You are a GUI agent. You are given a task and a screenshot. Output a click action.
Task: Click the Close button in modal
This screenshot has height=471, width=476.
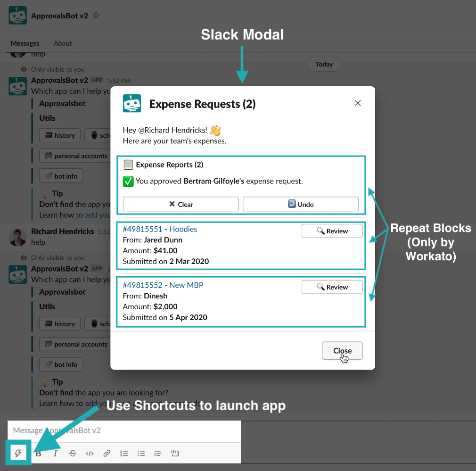pos(342,351)
